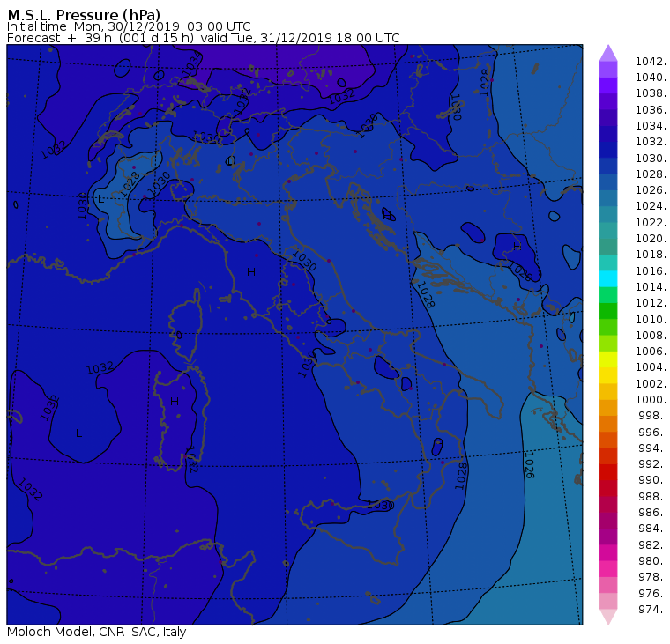
Task: Click the 1036 legend label
Action: [x=651, y=110]
